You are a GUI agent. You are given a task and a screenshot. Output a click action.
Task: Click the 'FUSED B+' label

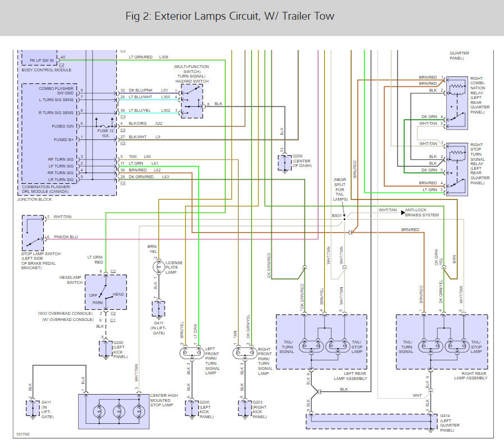coord(63,139)
